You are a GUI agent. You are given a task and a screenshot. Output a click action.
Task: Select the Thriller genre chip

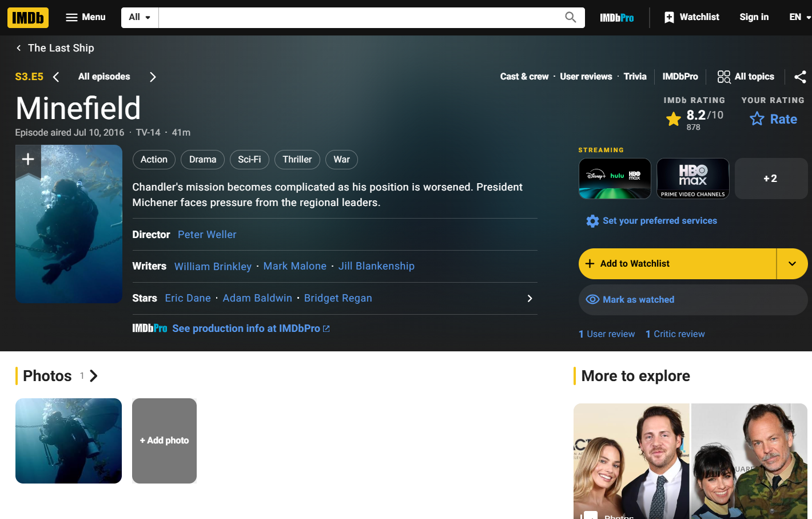pos(297,160)
